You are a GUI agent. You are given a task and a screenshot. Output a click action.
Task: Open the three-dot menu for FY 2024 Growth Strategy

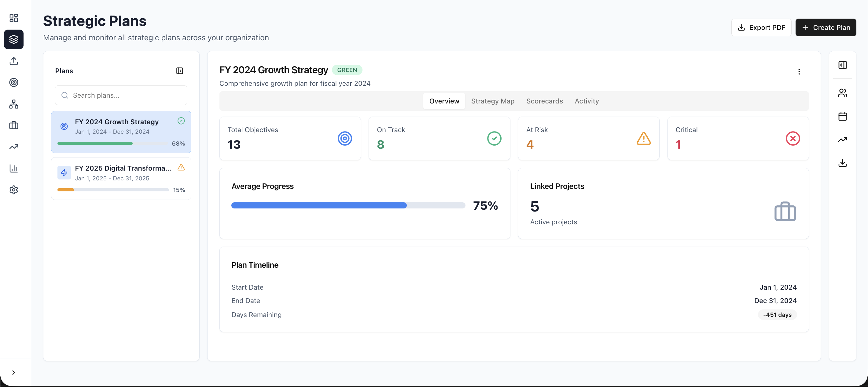point(799,72)
